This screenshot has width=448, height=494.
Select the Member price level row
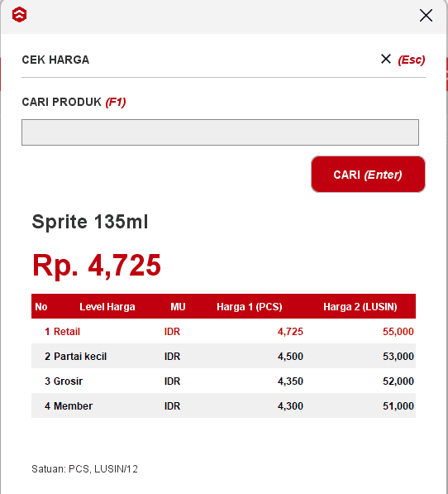point(223,405)
